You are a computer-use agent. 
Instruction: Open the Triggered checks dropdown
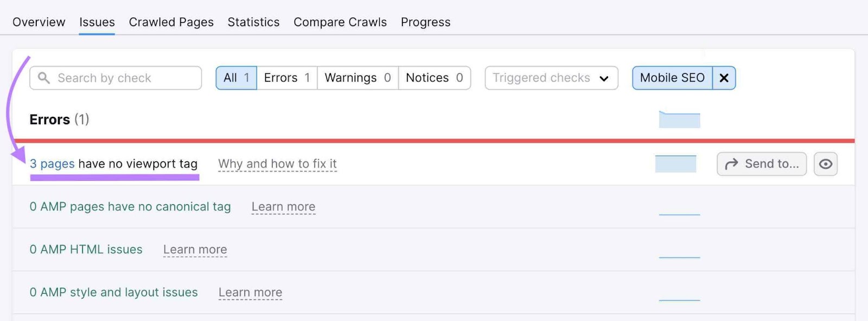(x=551, y=78)
